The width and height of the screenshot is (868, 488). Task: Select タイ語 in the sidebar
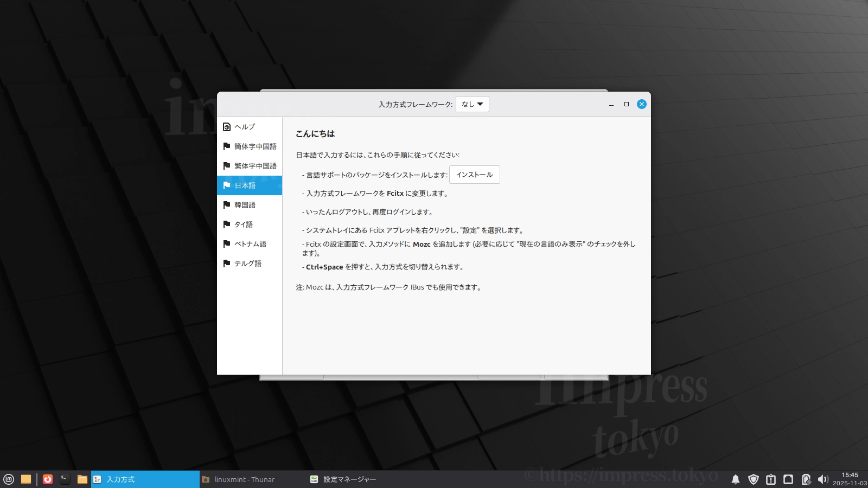pyautogui.click(x=250, y=224)
